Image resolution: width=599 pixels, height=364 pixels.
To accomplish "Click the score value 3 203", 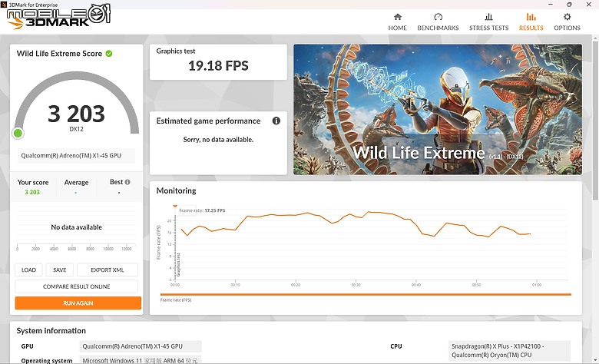I will [x=76, y=114].
